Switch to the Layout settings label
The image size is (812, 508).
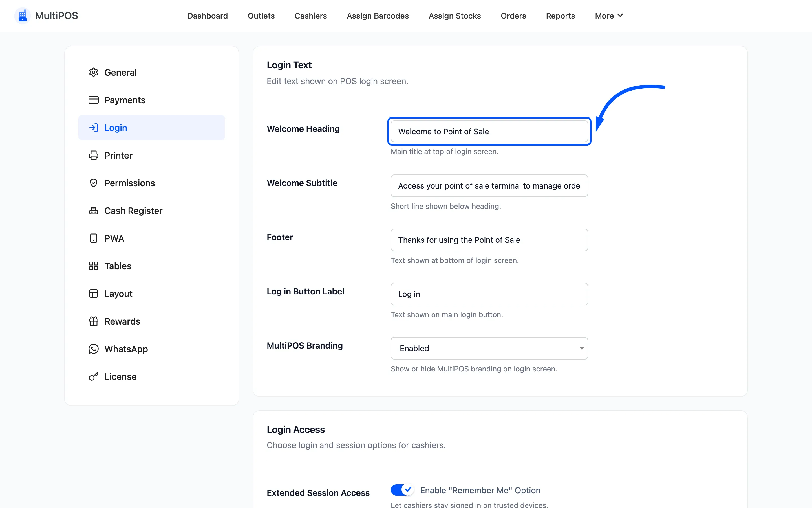coord(118,294)
